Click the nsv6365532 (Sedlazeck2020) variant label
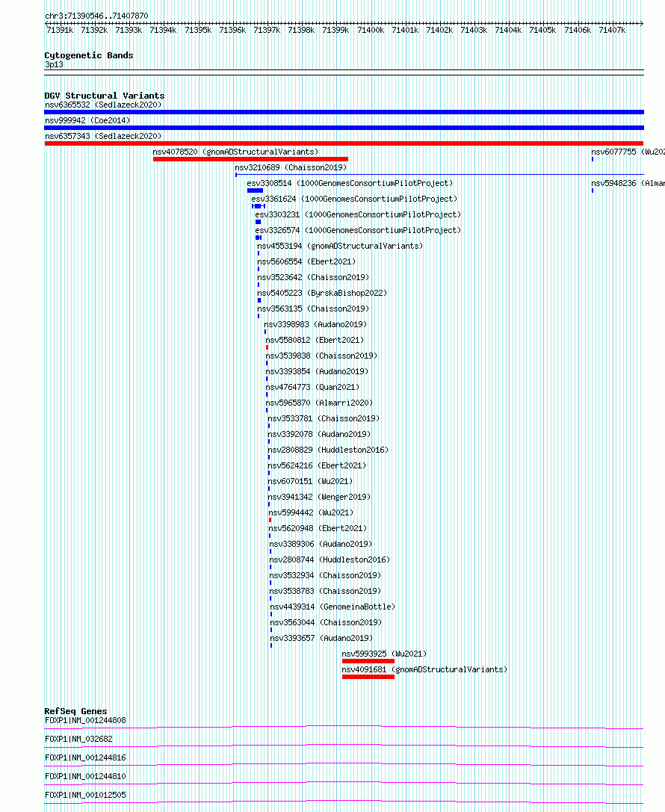This screenshot has width=665, height=812. pyautogui.click(x=103, y=105)
